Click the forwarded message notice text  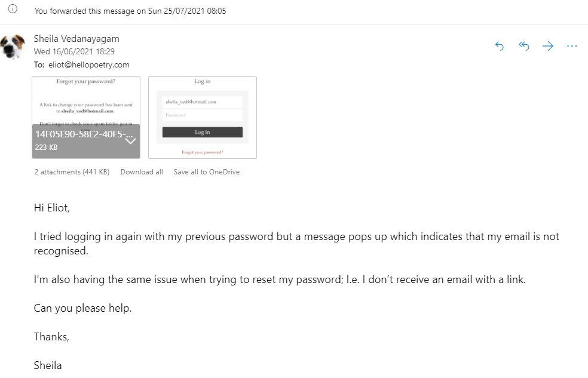pos(130,11)
